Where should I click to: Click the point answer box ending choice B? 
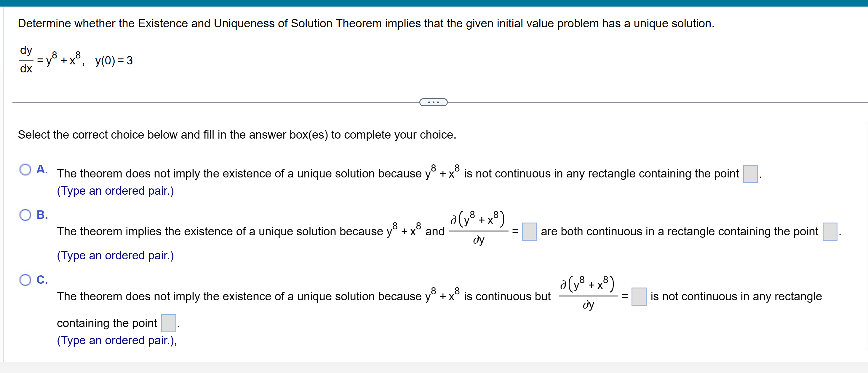pyautogui.click(x=830, y=232)
